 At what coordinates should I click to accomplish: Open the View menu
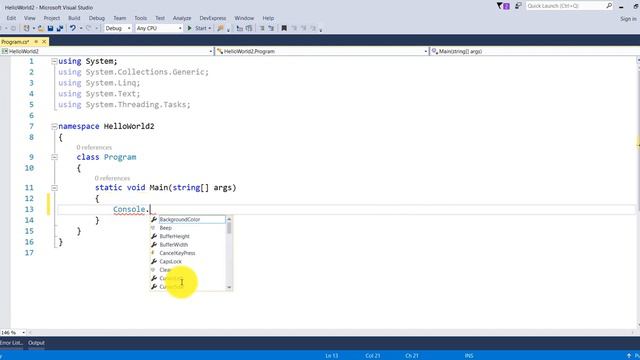click(x=30, y=18)
